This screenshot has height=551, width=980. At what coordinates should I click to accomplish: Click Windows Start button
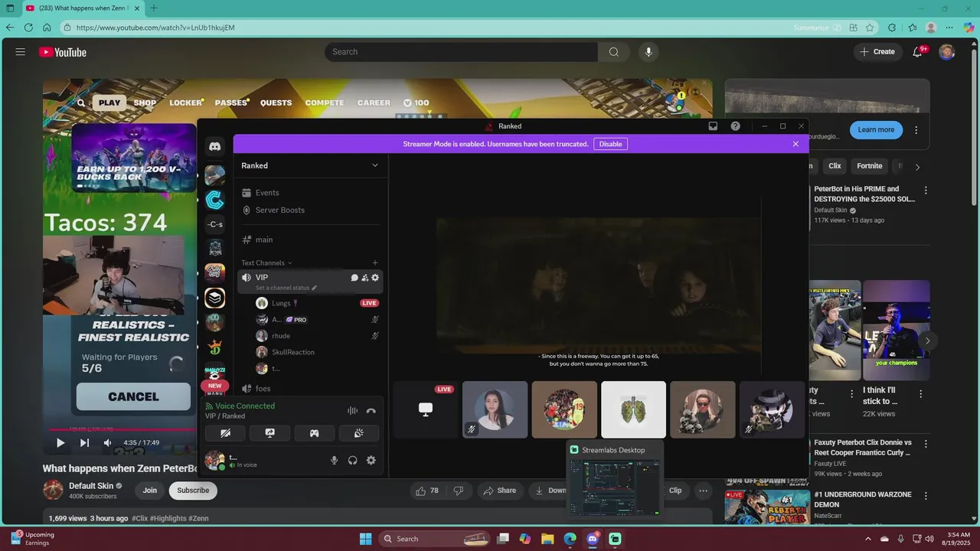click(365, 539)
